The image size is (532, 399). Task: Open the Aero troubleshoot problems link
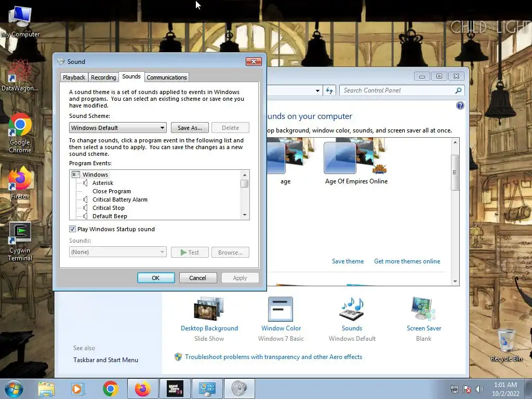273,357
